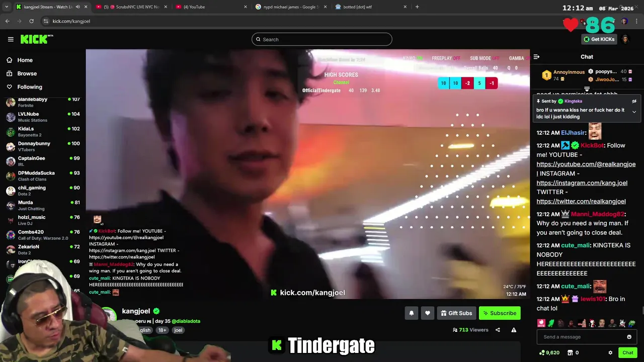
Task: Expand the gift leaderboard handle
Action: 587,89
